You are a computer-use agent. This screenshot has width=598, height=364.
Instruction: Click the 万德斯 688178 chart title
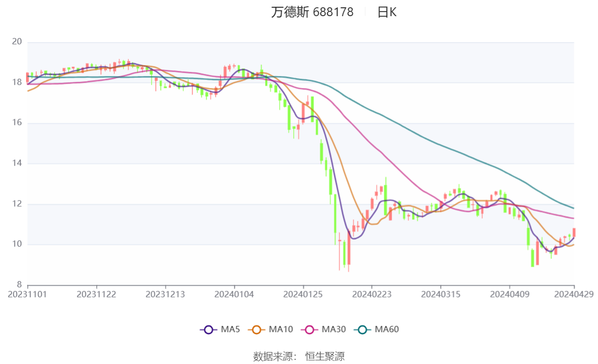(x=313, y=12)
